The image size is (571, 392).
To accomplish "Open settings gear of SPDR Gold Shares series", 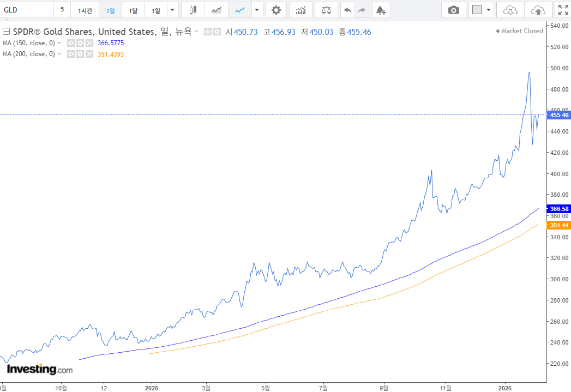I will click(x=217, y=32).
